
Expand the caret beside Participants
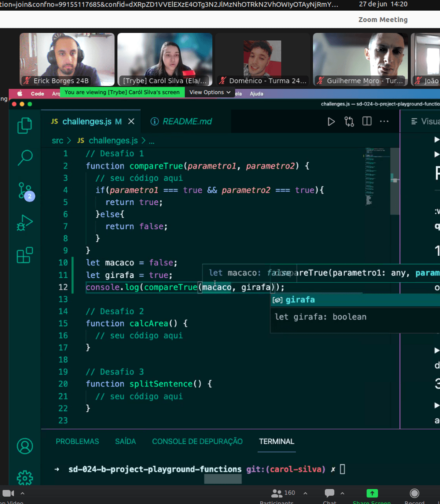[x=305, y=493]
